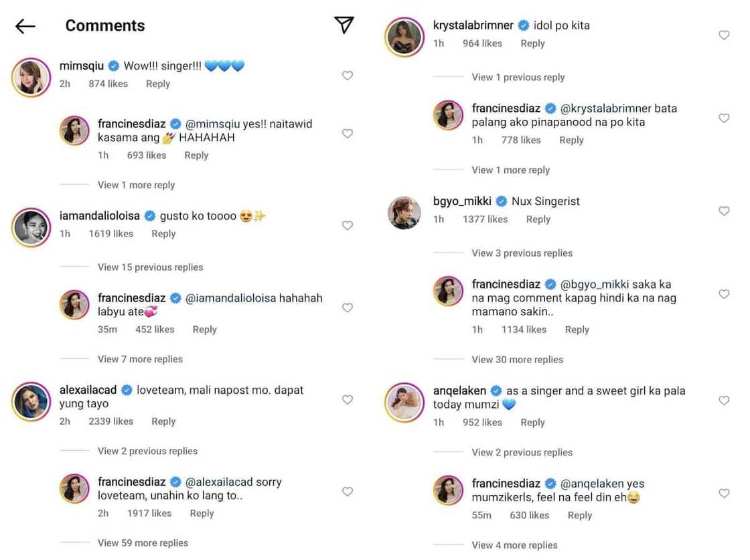
Task: Open bgyo_mikki's profile avatar
Action: [x=404, y=212]
